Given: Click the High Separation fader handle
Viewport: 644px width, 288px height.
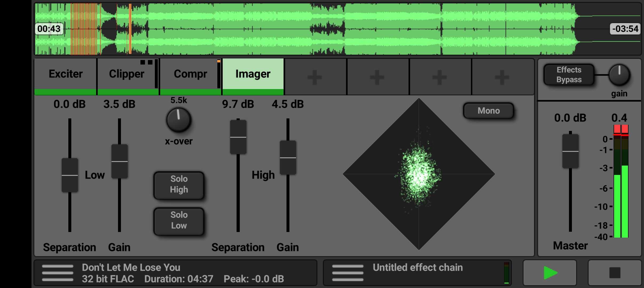Looking at the screenshot, I should click(238, 137).
